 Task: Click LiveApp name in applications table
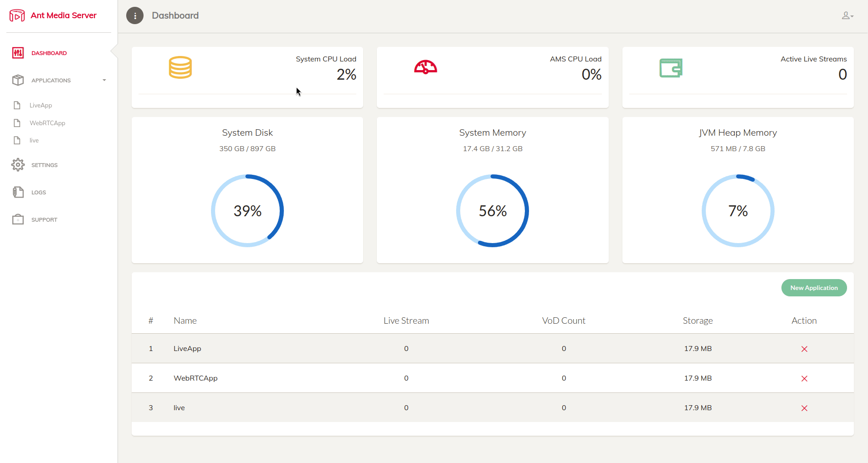click(187, 348)
